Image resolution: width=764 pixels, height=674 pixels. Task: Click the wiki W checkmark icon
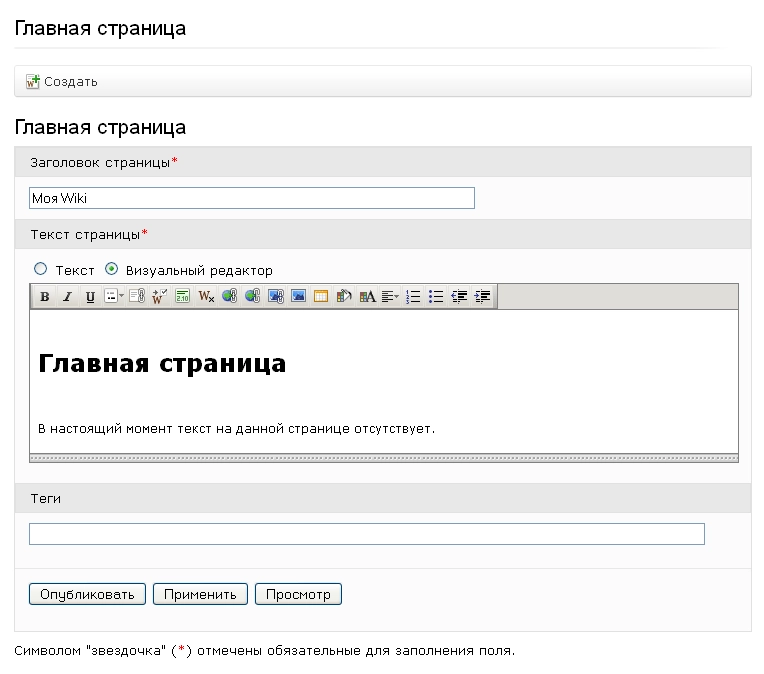pos(159,296)
